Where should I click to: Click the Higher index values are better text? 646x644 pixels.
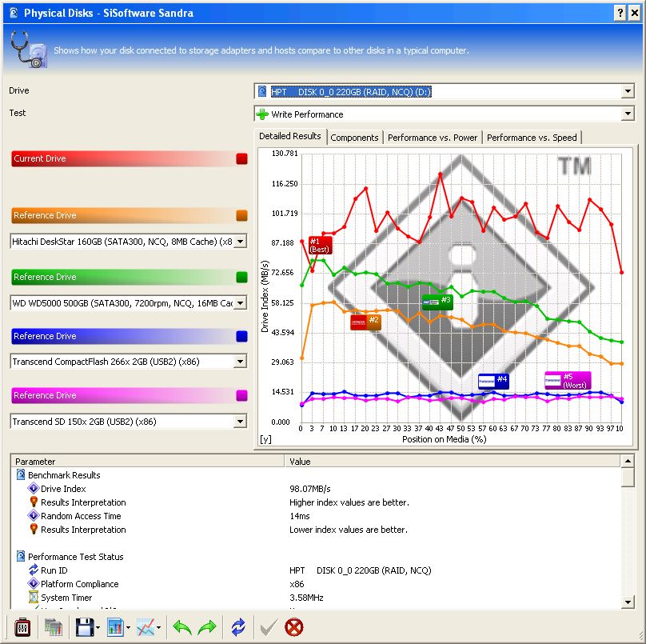(x=349, y=502)
